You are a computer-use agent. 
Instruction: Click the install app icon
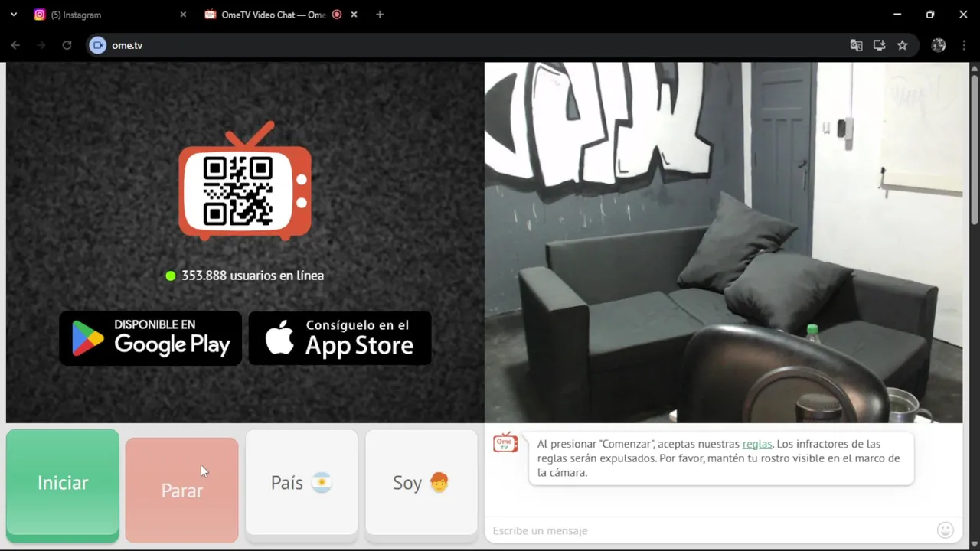tap(879, 45)
